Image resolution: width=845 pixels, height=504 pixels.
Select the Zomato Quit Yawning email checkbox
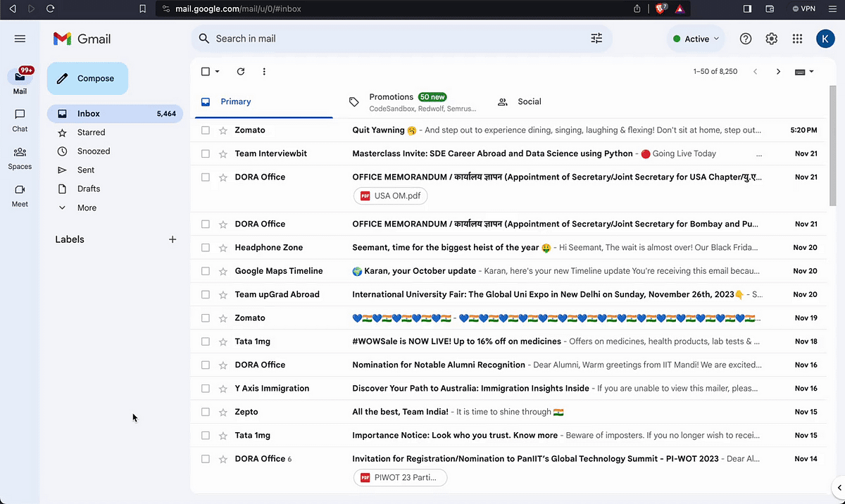pyautogui.click(x=206, y=130)
